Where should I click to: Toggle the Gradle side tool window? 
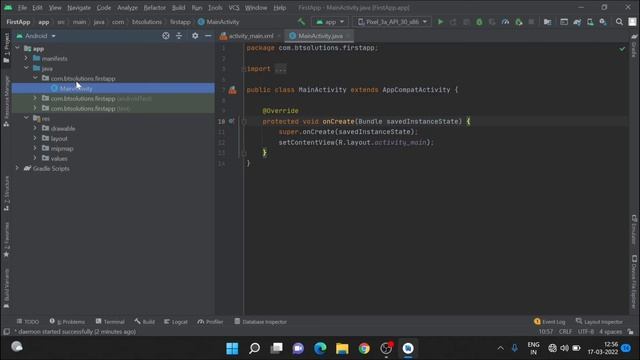(634, 46)
